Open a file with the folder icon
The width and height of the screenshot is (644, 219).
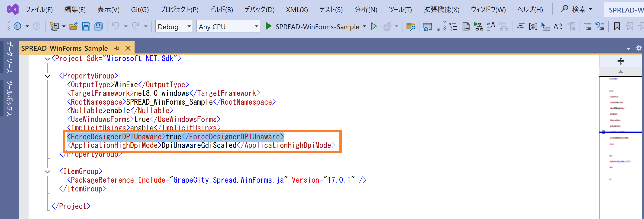pyautogui.click(x=73, y=26)
